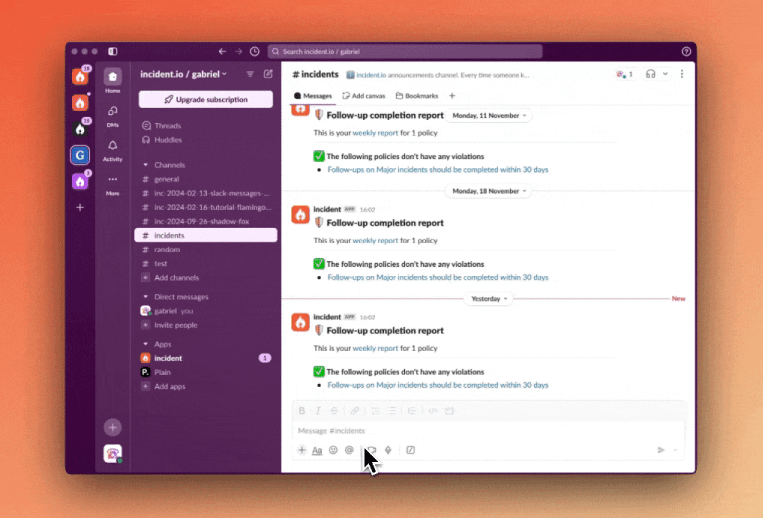Open the emoji picker
This screenshot has height=518, width=763.
click(333, 450)
